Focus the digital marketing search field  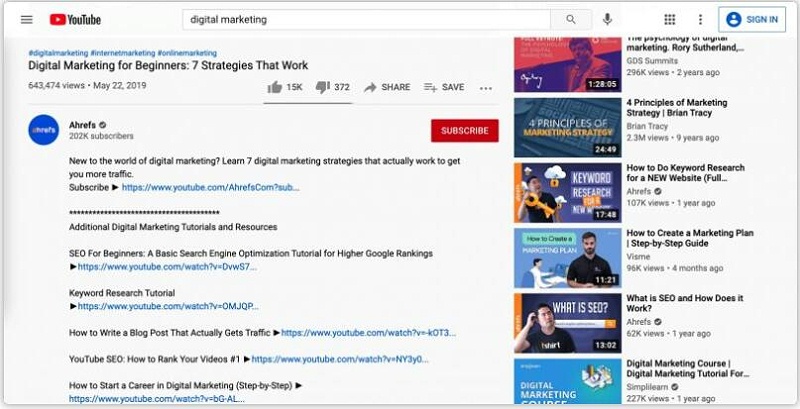(x=365, y=20)
